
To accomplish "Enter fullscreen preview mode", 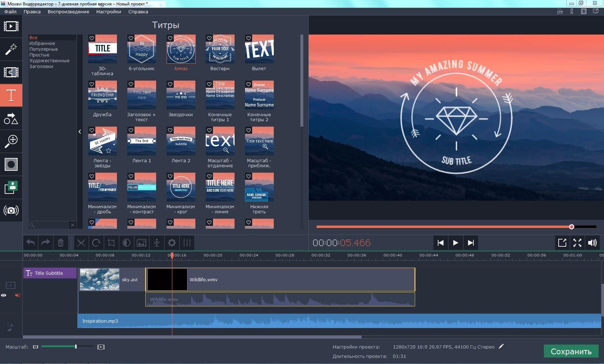I will click(x=577, y=243).
